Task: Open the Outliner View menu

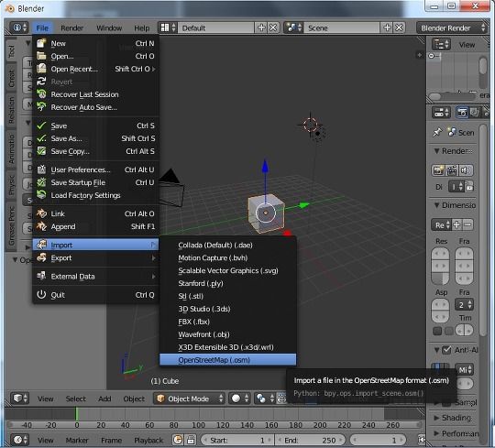Action: (x=467, y=45)
